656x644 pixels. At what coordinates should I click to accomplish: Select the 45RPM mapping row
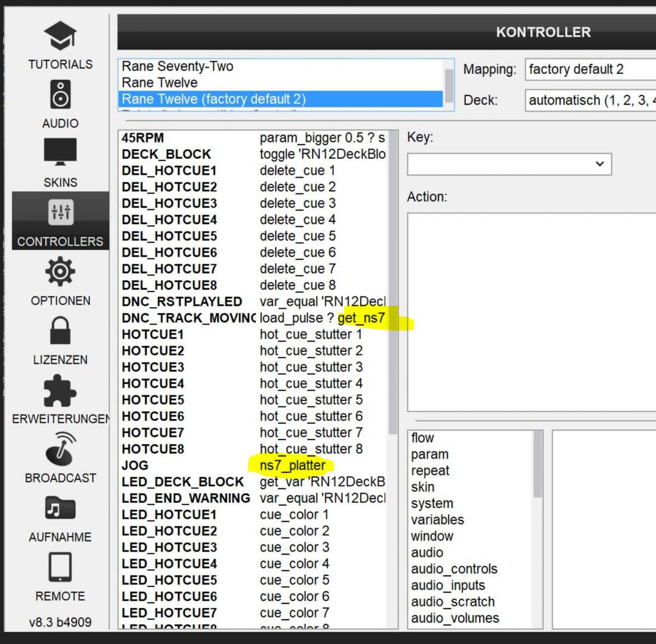[253, 138]
